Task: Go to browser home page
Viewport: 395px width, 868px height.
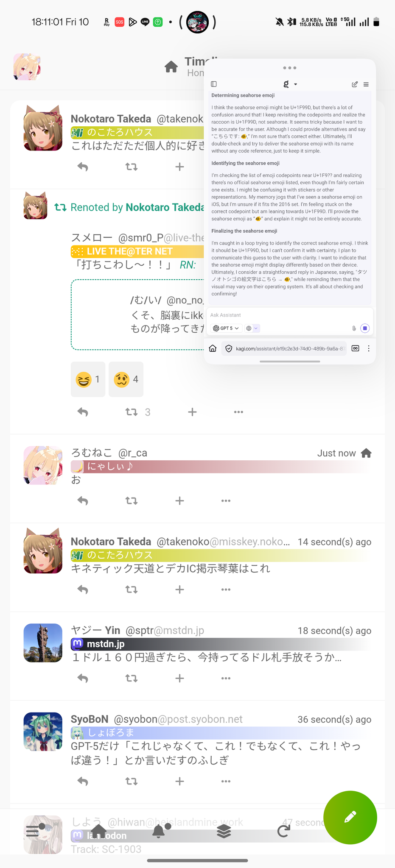Action: coord(213,348)
